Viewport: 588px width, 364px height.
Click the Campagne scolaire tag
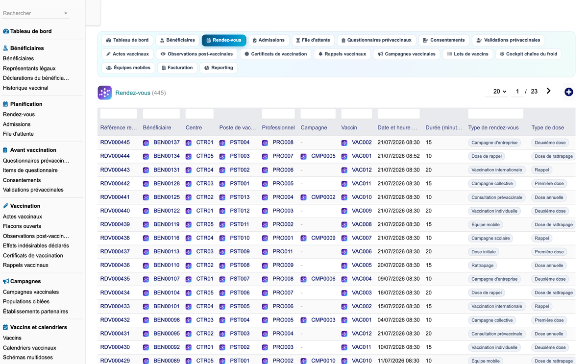[490, 238]
